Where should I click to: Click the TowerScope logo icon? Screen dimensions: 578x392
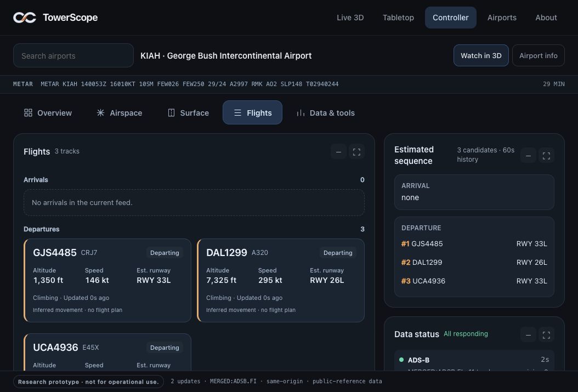[x=25, y=18]
